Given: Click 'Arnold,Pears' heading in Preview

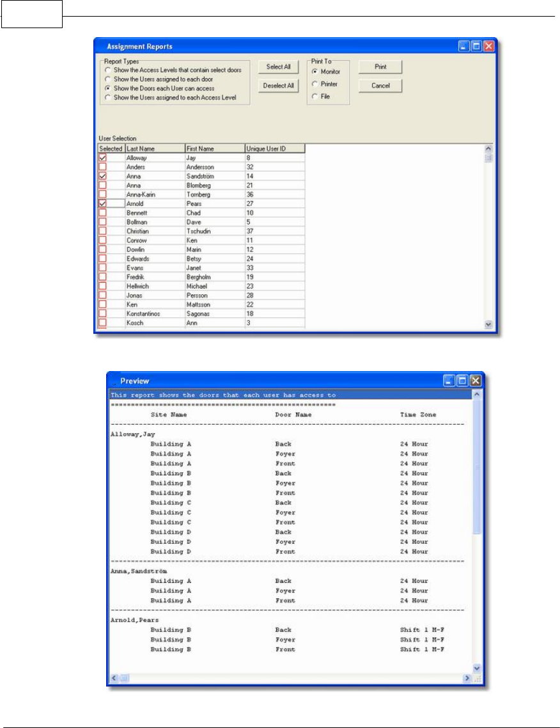Looking at the screenshot, I should point(134,620).
